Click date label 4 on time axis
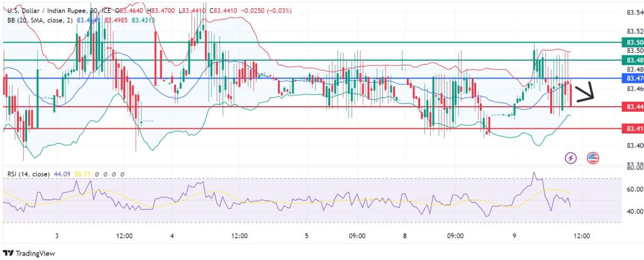Screen dimensions: 644x260 tap(172, 236)
